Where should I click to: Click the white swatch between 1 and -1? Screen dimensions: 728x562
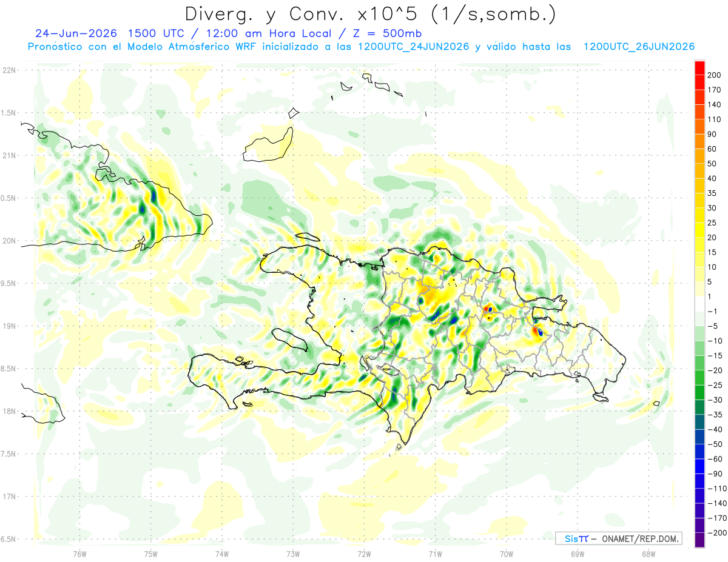[x=699, y=304]
